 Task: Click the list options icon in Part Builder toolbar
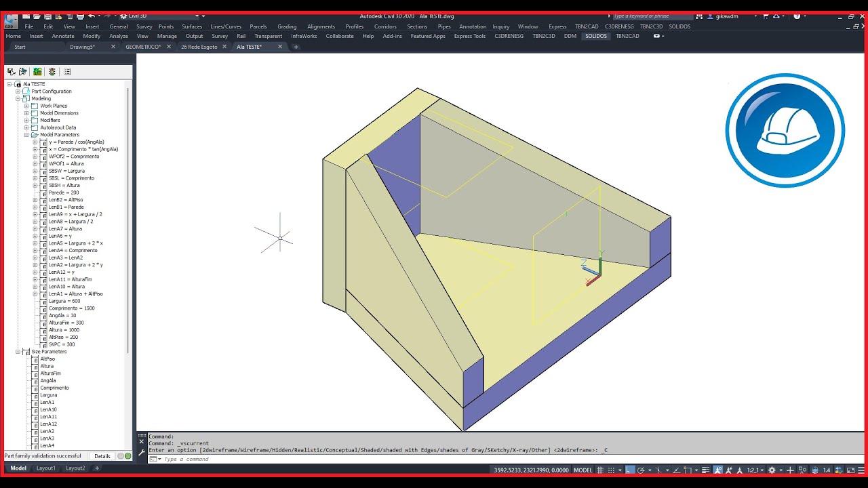click(x=66, y=71)
